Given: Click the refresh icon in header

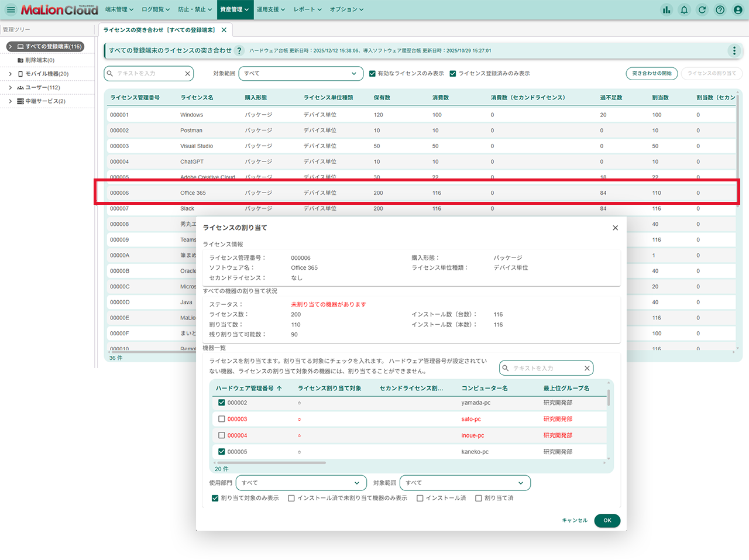Looking at the screenshot, I should [x=702, y=9].
